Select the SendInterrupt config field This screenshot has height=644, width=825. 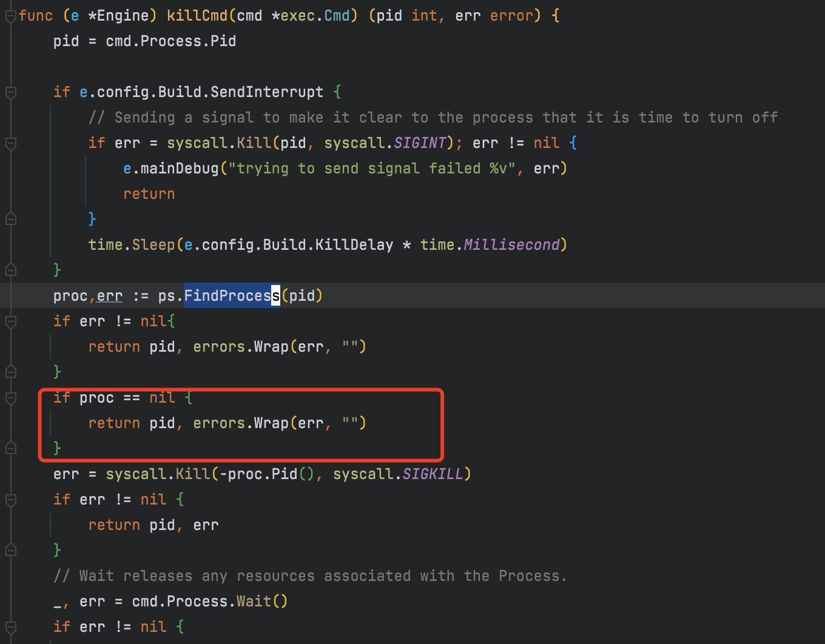coord(267,92)
